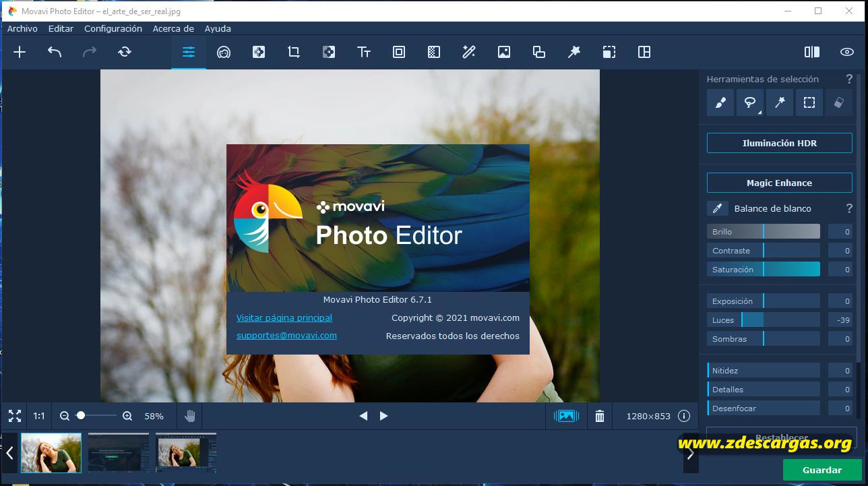Open the Text tool
Image resolution: width=868 pixels, height=486 pixels.
364,52
